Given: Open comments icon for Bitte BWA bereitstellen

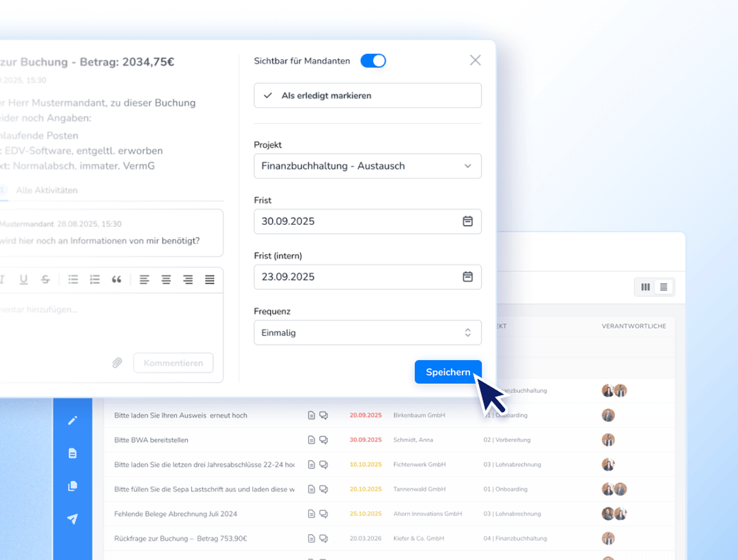Looking at the screenshot, I should pyautogui.click(x=324, y=440).
